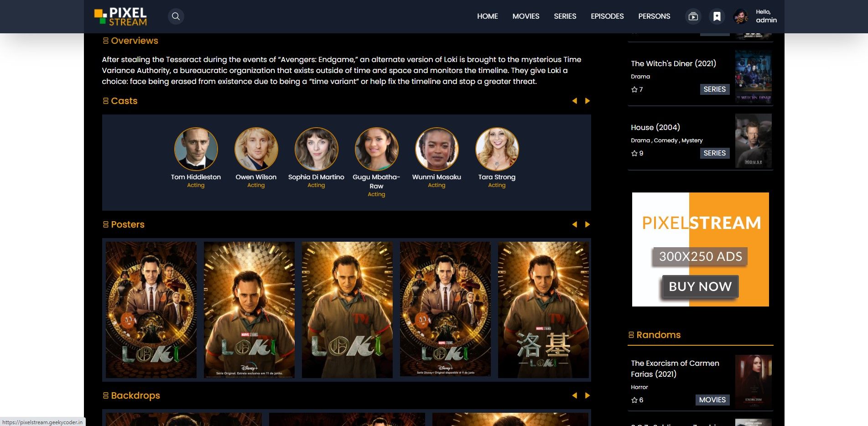
Task: Click SERIES badge on The Witch's Diner
Action: click(715, 89)
